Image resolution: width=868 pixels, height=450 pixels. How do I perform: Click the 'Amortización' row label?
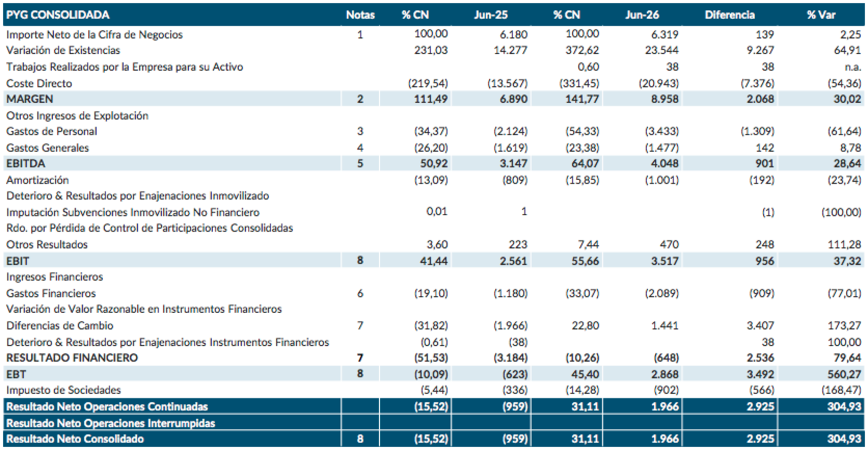click(x=37, y=180)
